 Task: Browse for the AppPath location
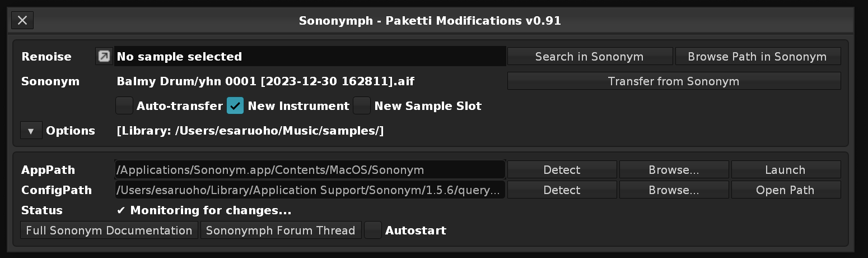click(674, 170)
